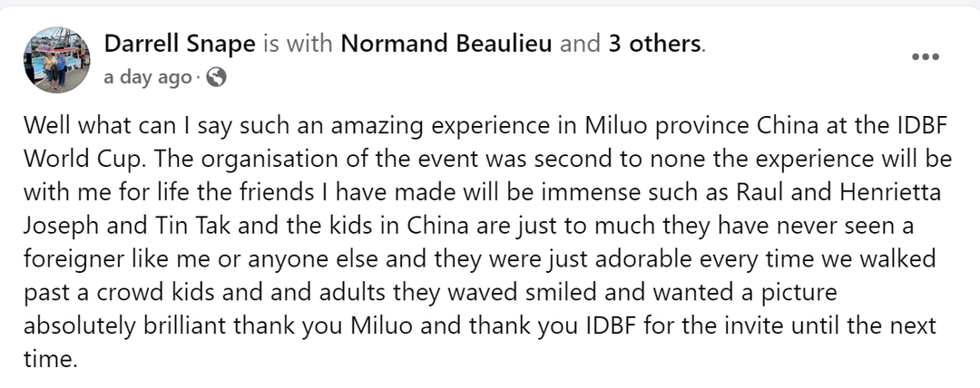Click the name 'Tin Tak' in post

click(x=194, y=226)
